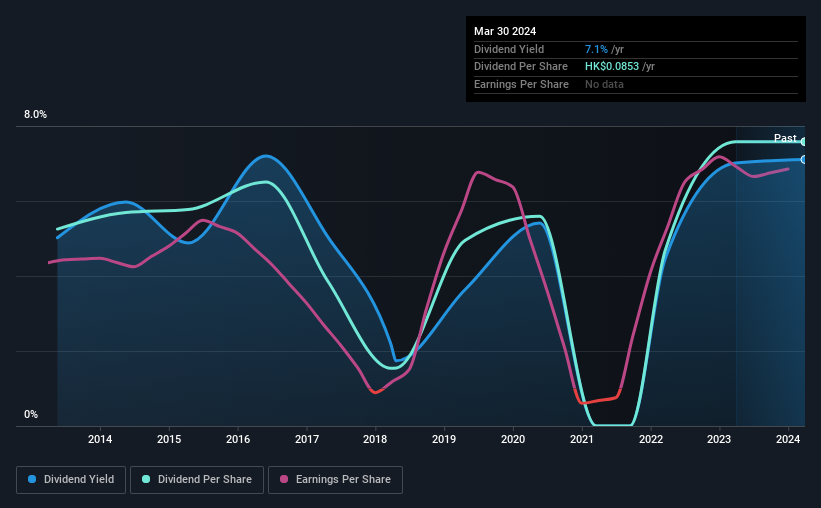
Task: Toggle the Dividend Yield legend button
Action: point(71,480)
